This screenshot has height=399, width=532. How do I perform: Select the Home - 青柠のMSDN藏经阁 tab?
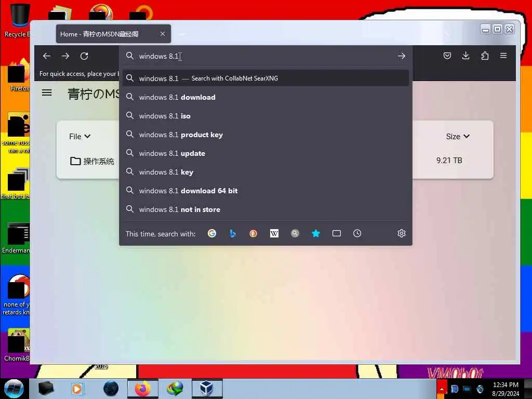[x=113, y=34]
